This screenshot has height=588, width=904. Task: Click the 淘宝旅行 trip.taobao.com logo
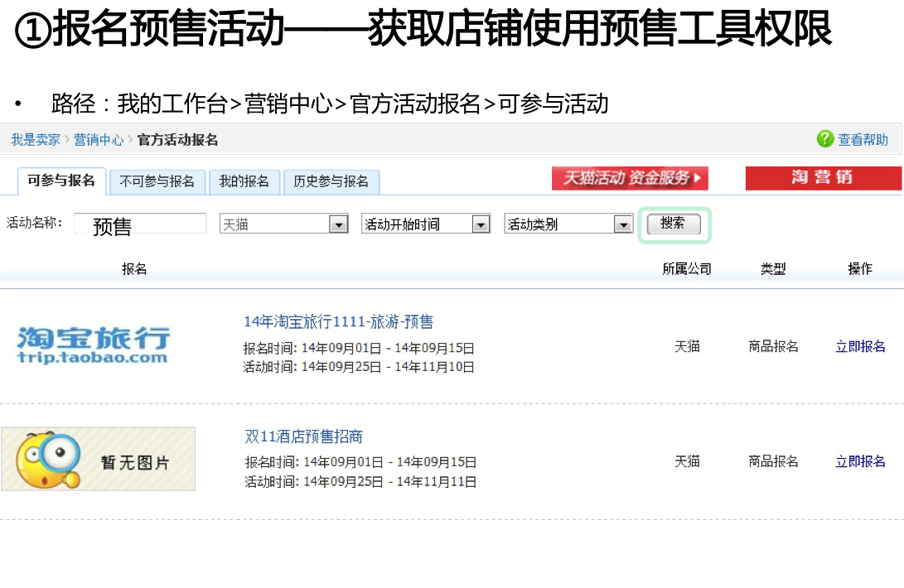pos(94,345)
